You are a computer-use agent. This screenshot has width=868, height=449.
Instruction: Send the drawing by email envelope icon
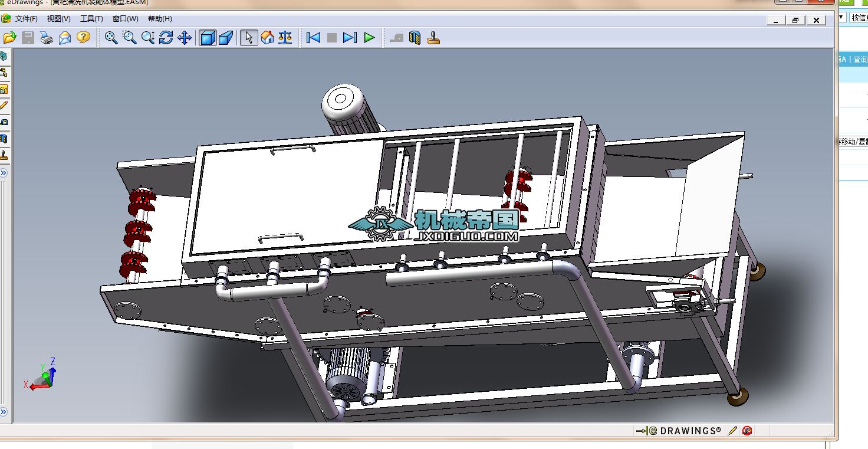(65, 38)
